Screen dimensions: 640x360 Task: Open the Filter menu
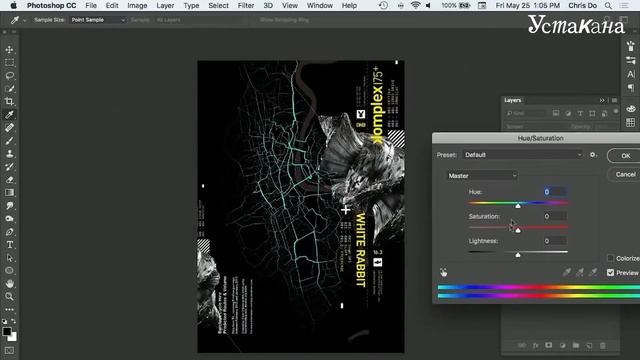246,5
